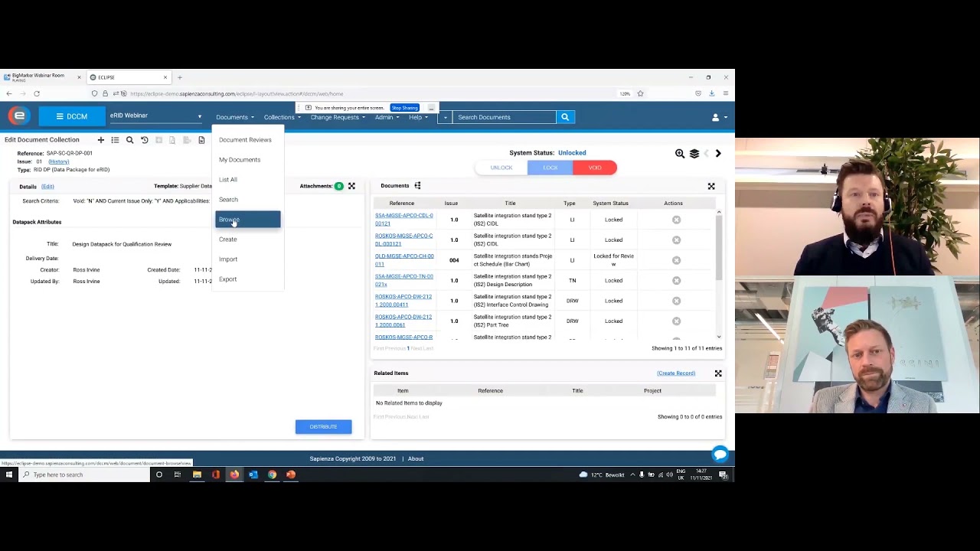Viewport: 980px width, 551px height.
Task: Set system status to VOID
Action: point(595,168)
